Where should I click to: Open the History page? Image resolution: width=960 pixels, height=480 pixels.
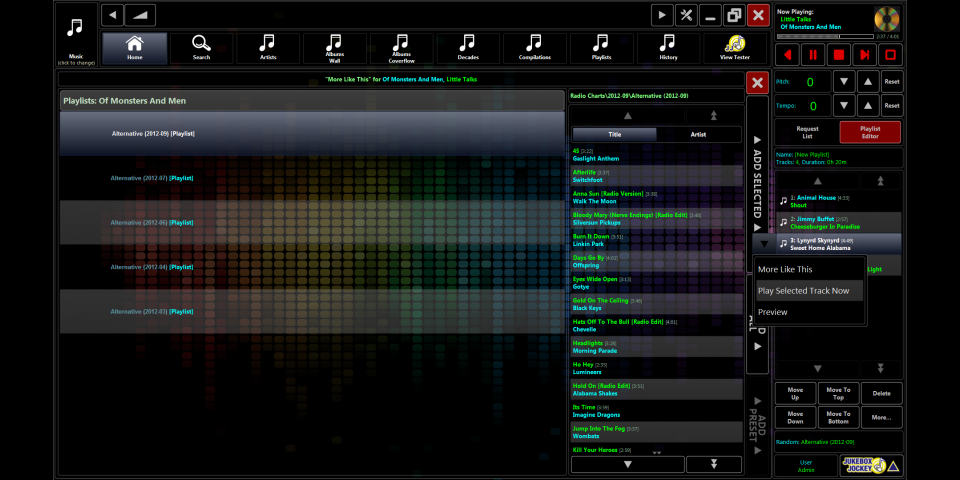(x=668, y=47)
